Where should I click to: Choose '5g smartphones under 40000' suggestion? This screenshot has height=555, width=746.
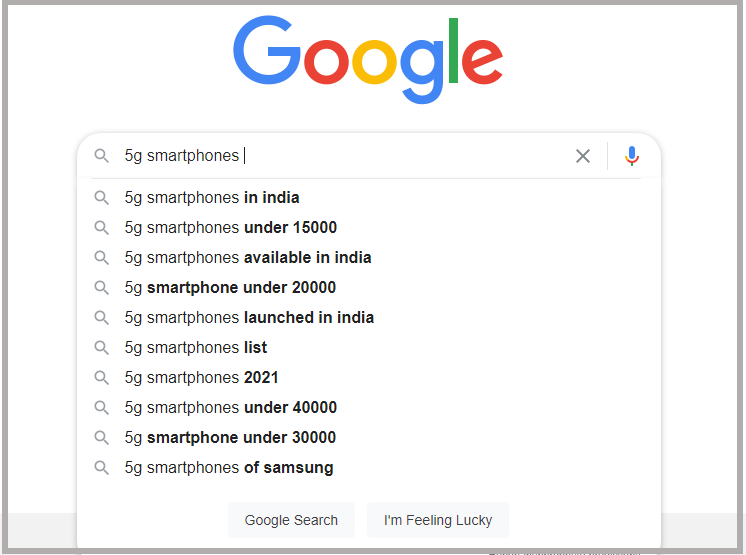(x=231, y=408)
